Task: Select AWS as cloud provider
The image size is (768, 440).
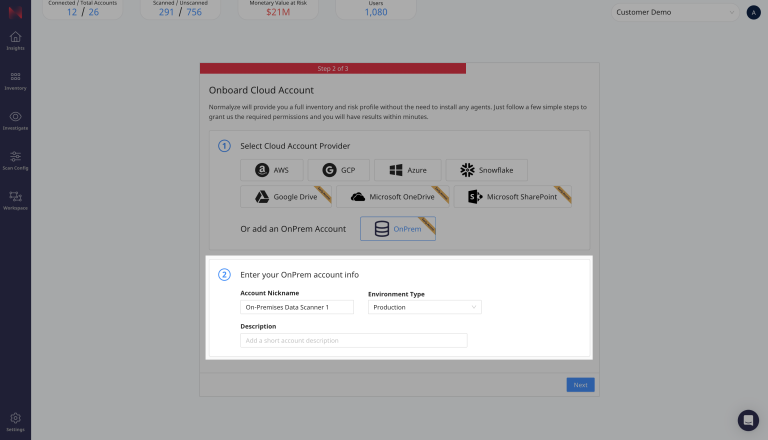Action: pos(272,170)
